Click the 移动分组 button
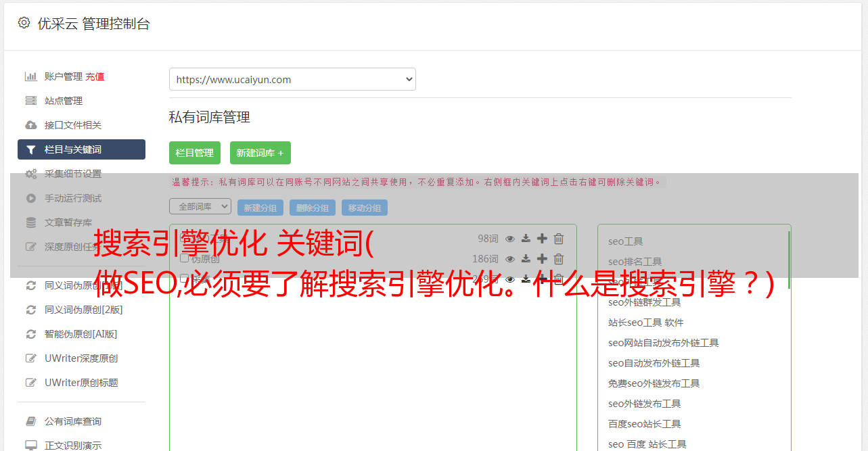The image size is (868, 451). (x=365, y=208)
